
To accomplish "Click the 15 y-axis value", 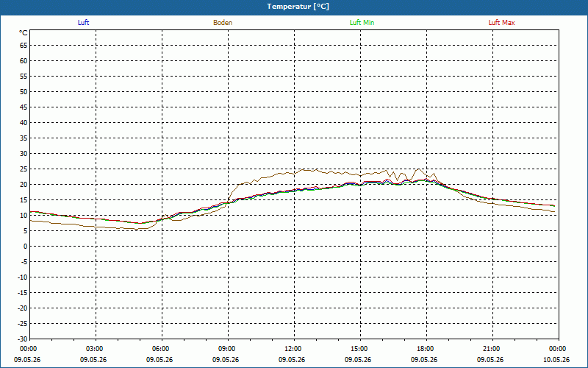I will [x=24, y=200].
